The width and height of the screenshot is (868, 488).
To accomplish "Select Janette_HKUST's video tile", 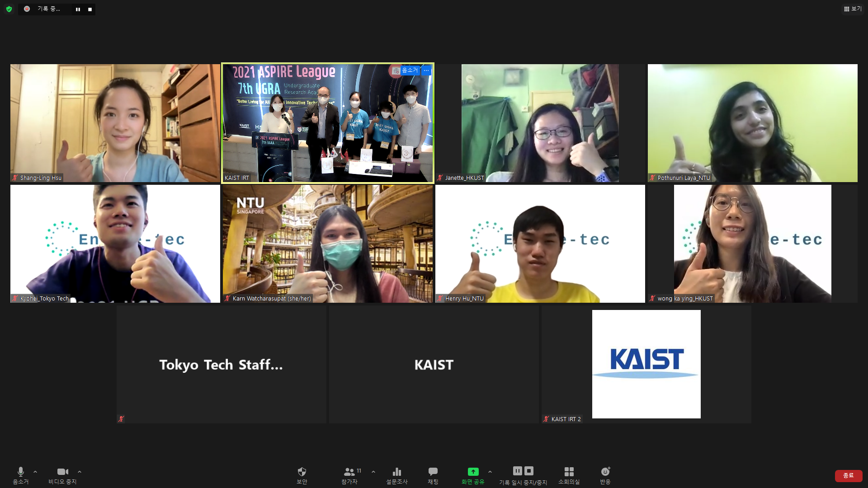I will (x=540, y=123).
